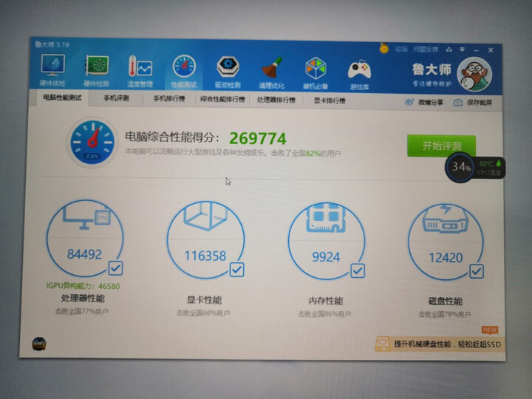Screen dimensions: 532x399
Task: Switch to the 手机评测 tab
Action: (116, 98)
